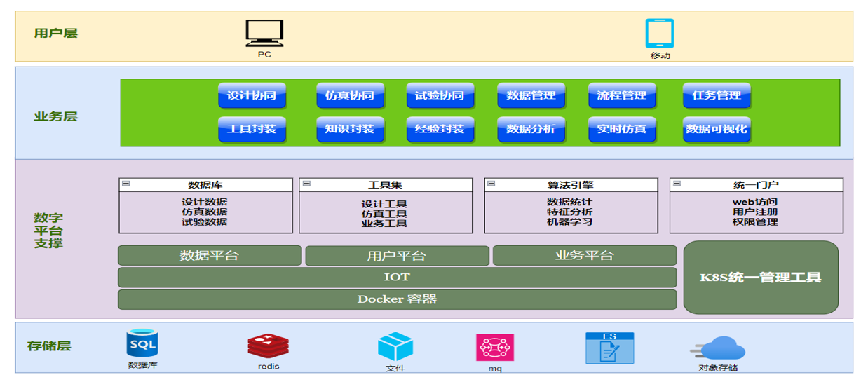The width and height of the screenshot is (868, 382).
Task: Select the 数据平台 bar
Action: point(210,255)
